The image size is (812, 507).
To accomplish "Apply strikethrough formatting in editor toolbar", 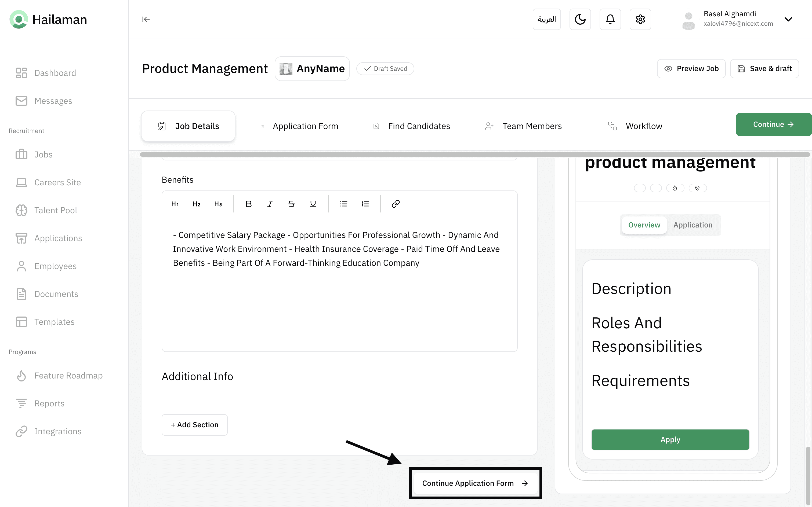I will point(291,204).
